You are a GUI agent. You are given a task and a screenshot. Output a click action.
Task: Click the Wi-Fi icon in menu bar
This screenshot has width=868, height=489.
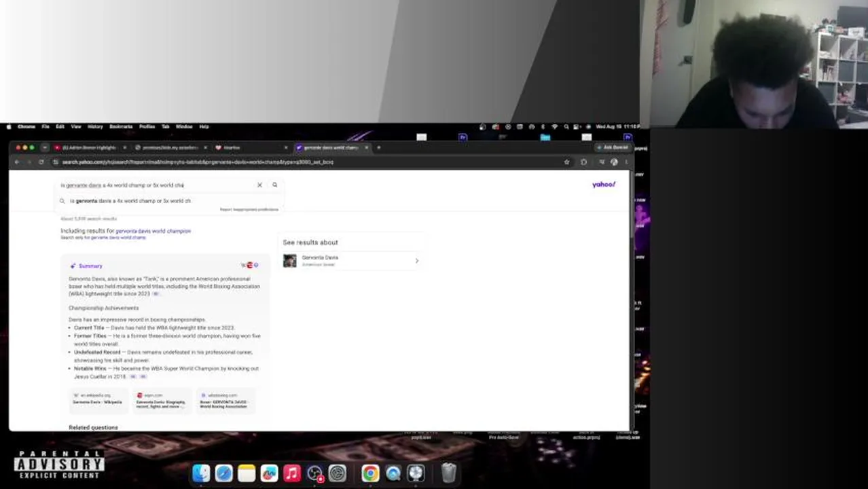555,126
